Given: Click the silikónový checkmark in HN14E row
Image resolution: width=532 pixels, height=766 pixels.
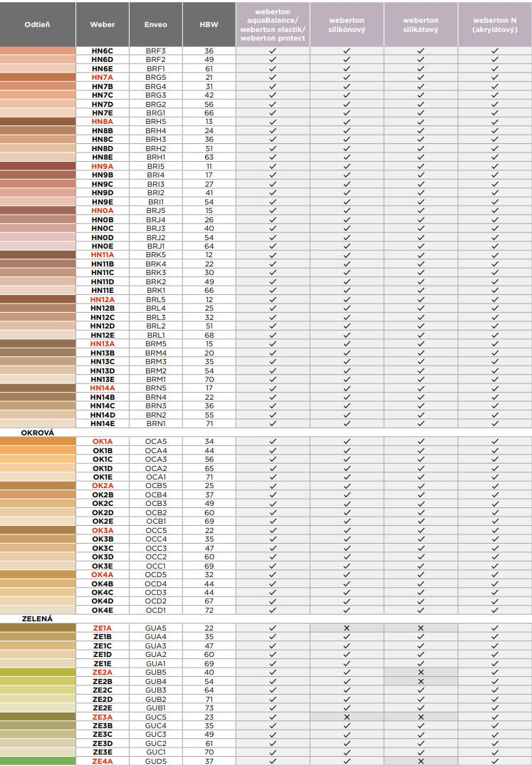Looking at the screenshot, I should (x=347, y=423).
